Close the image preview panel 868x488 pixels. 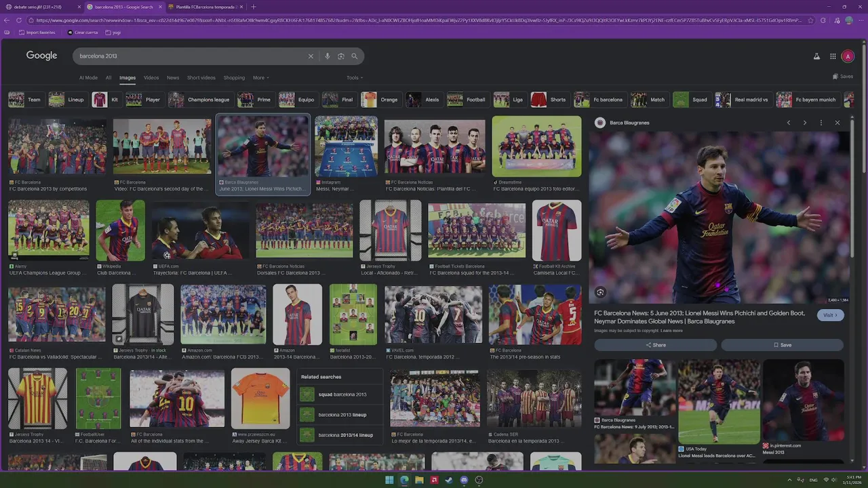(837, 123)
